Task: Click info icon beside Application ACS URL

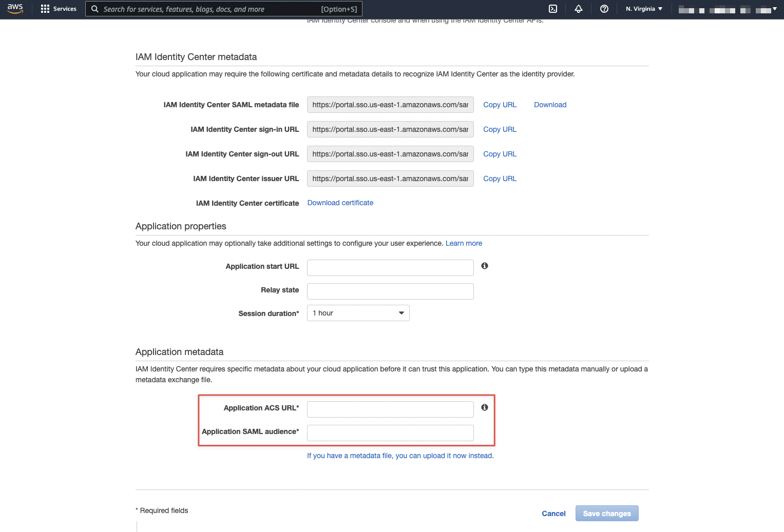Action: 484,407
